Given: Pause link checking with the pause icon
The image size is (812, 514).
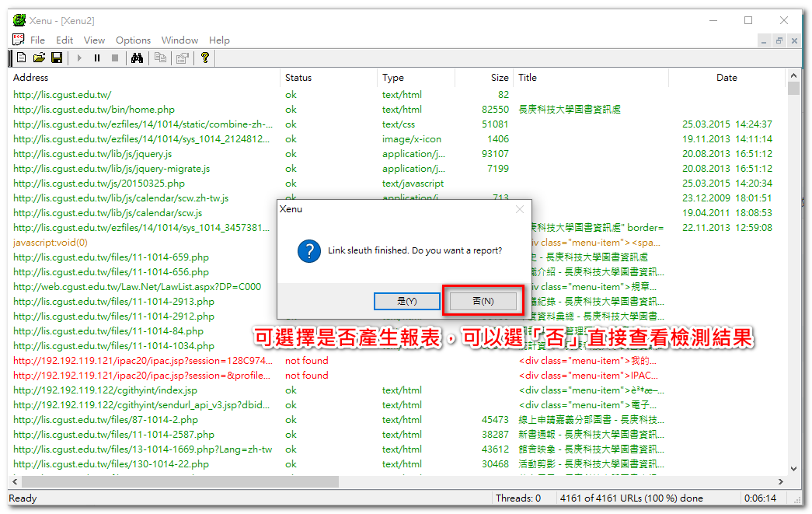Looking at the screenshot, I should coord(97,58).
